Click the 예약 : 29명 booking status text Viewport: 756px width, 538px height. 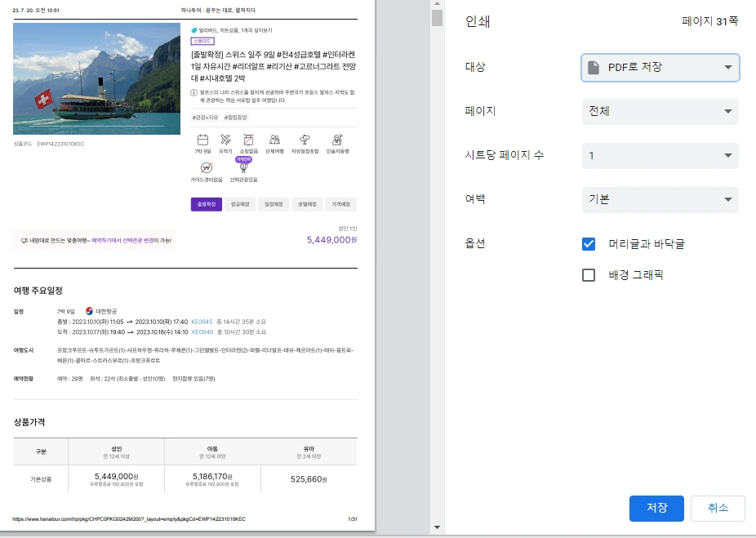[x=70, y=379]
